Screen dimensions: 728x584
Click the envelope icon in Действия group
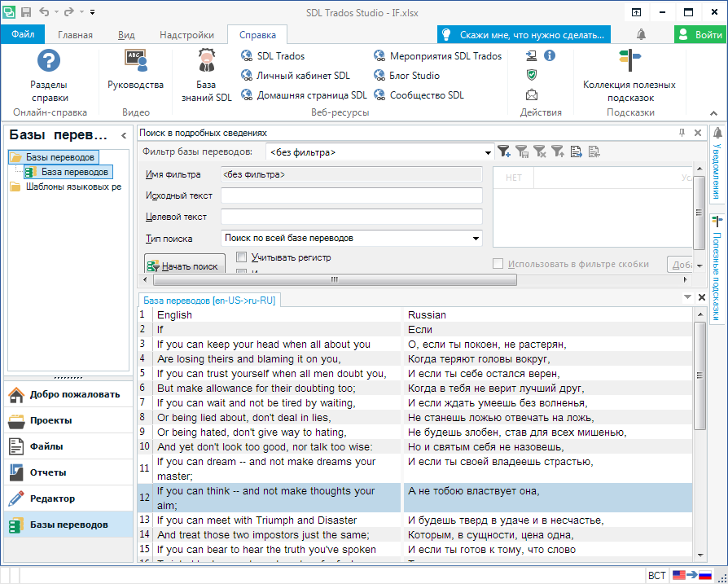pyautogui.click(x=532, y=94)
